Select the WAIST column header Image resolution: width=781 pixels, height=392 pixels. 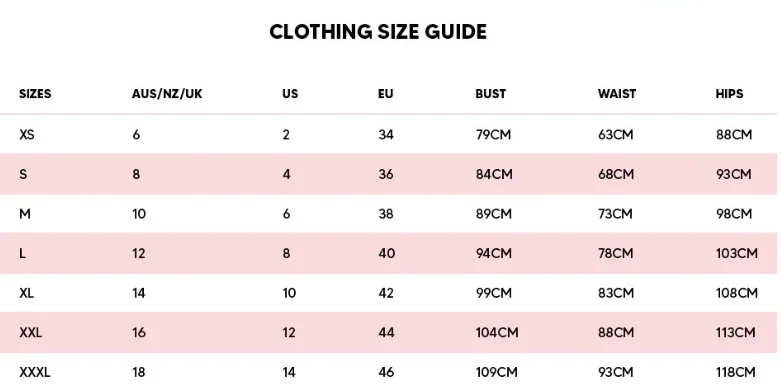click(617, 94)
